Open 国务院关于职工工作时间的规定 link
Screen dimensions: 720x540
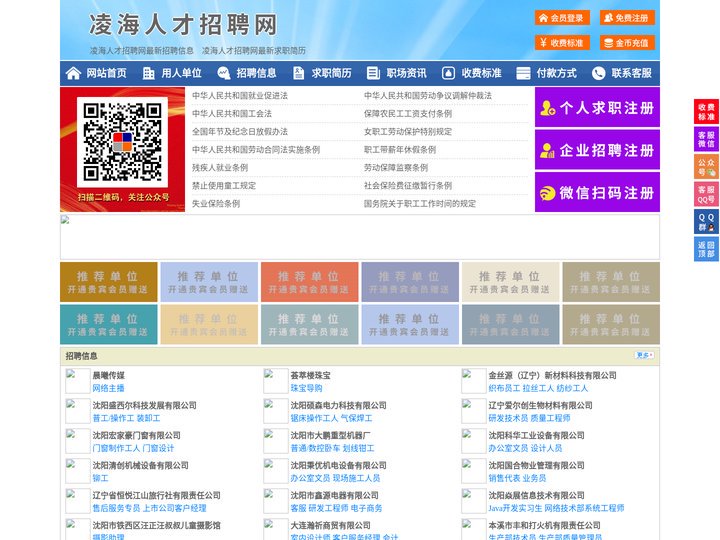(x=420, y=203)
